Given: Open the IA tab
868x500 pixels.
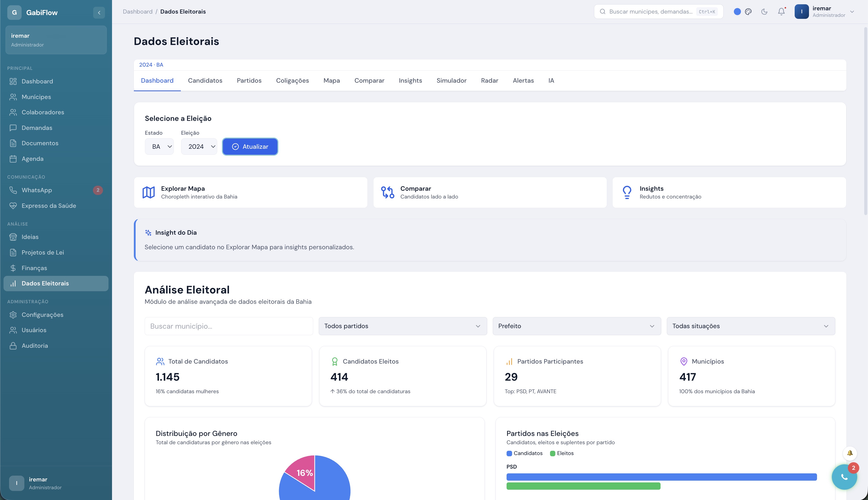Looking at the screenshot, I should coord(551,81).
